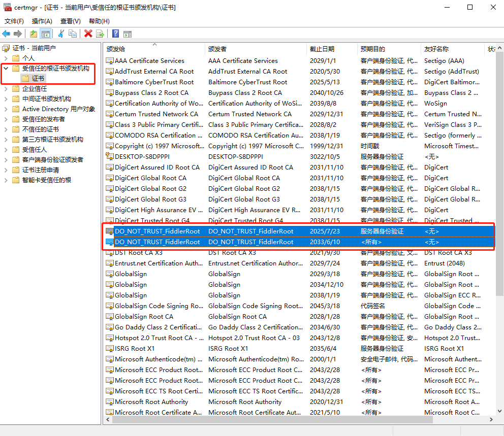Click the 企业信任 folder icon
The height and width of the screenshot is (436, 504).
coord(16,89)
